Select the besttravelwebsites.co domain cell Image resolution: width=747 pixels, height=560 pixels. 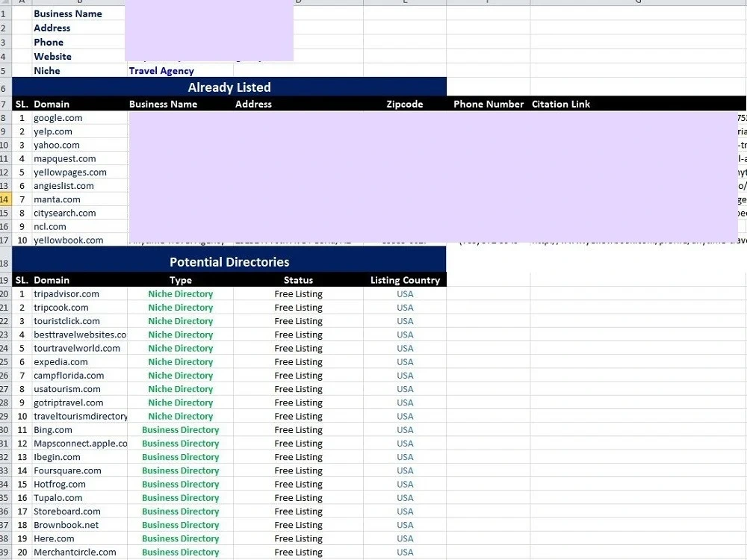[x=80, y=335]
